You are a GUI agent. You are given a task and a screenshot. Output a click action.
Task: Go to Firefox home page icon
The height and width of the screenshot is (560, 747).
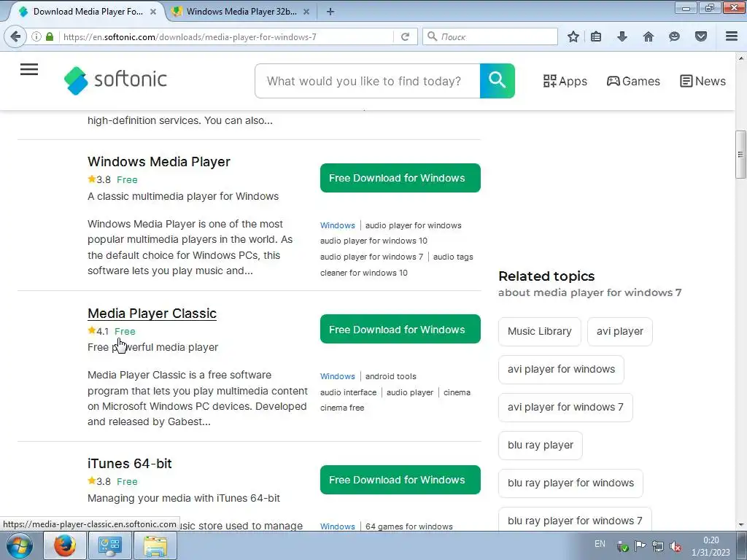click(648, 36)
